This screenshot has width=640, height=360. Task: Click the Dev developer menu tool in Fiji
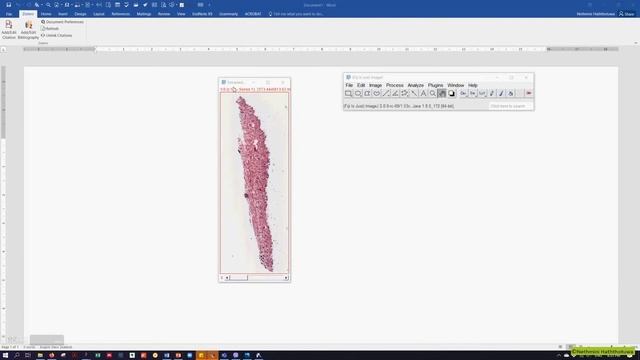pyautogui.click(x=463, y=93)
